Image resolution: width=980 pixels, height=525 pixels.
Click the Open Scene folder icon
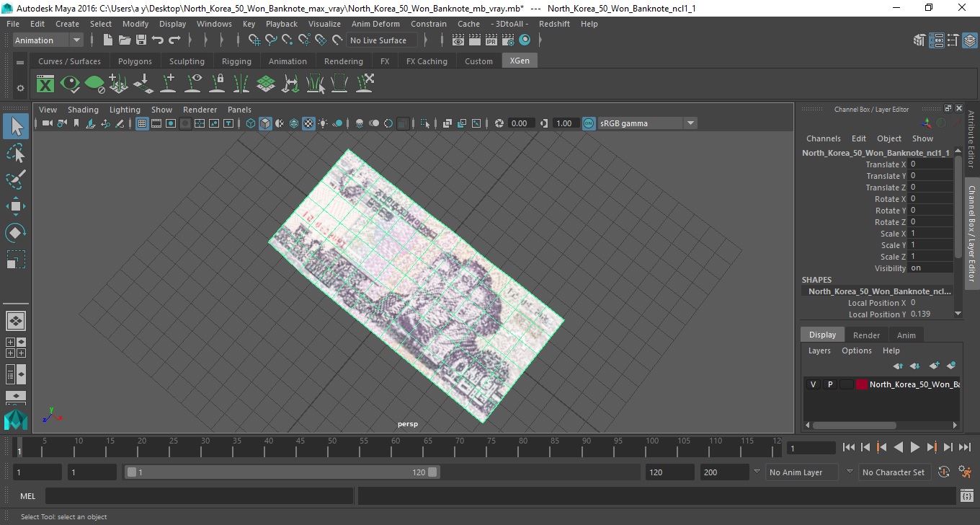(x=124, y=40)
